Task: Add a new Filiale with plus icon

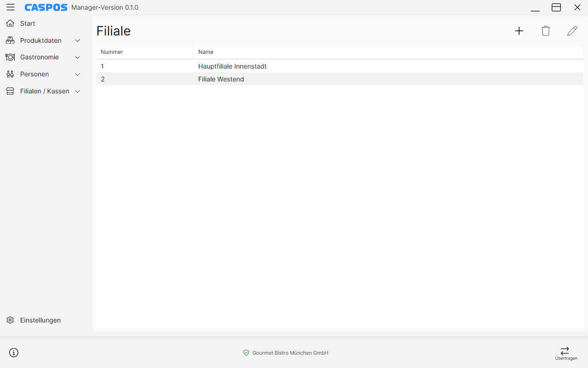Action: pyautogui.click(x=519, y=31)
